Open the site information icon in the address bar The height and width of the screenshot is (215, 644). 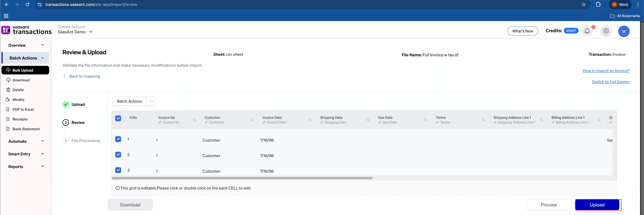39,4
